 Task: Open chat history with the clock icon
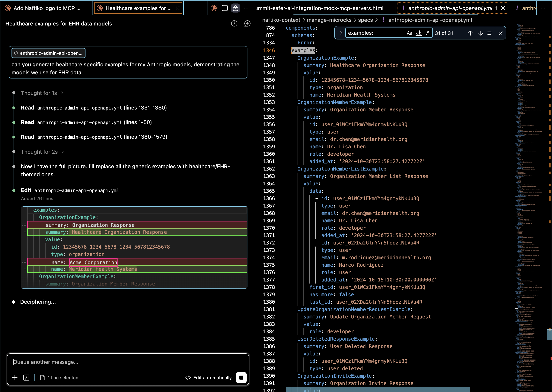(234, 23)
